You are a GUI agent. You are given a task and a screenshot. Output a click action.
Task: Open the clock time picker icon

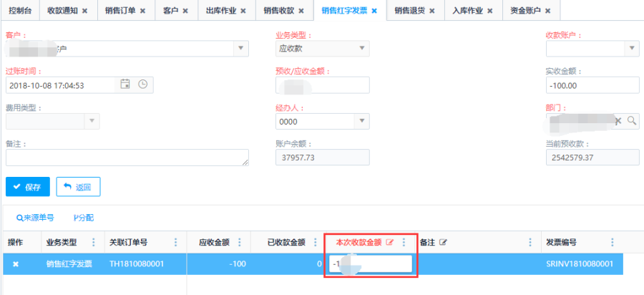pyautogui.click(x=142, y=84)
